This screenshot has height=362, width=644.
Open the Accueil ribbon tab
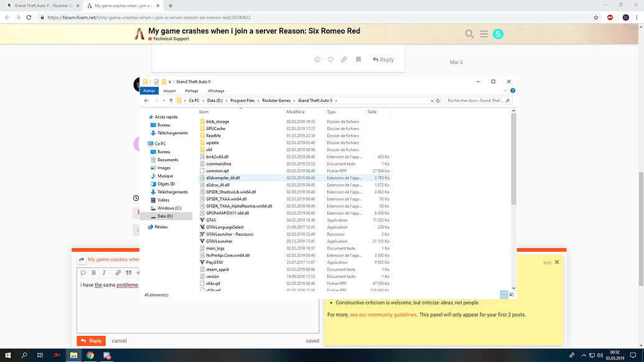[x=169, y=91]
